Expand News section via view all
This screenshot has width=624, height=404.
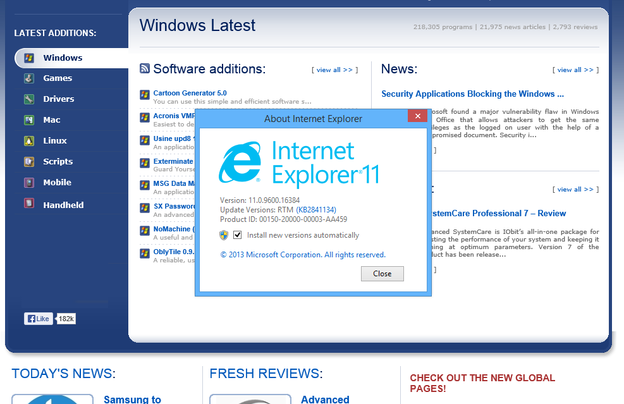click(575, 70)
